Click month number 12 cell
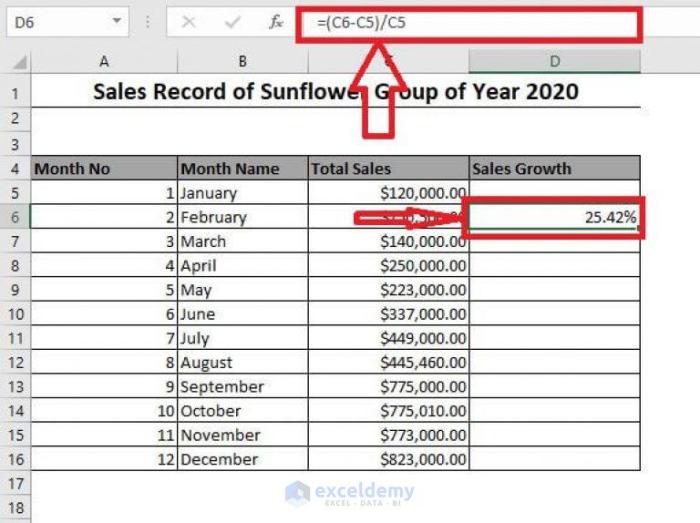 (104, 459)
